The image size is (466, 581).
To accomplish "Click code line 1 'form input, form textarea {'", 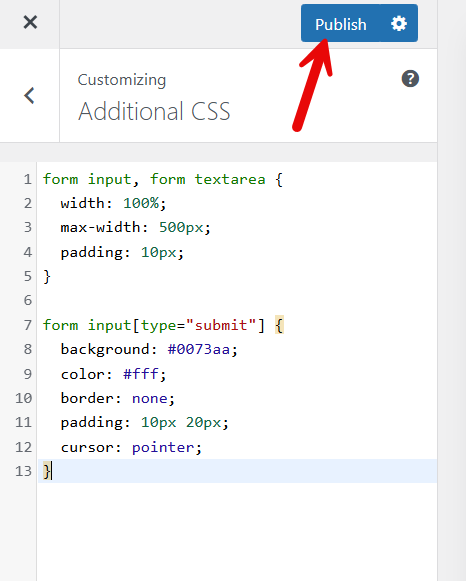I will pyautogui.click(x=163, y=180).
